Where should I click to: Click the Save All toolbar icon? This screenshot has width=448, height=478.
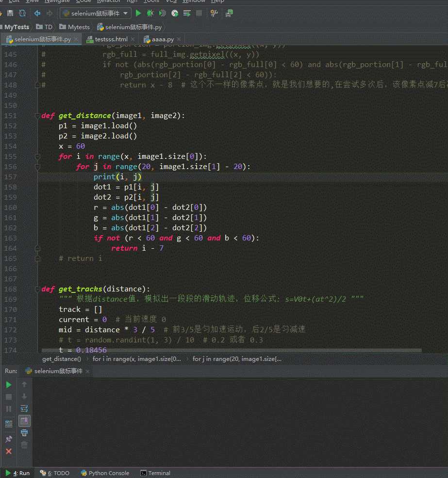pos(10,13)
